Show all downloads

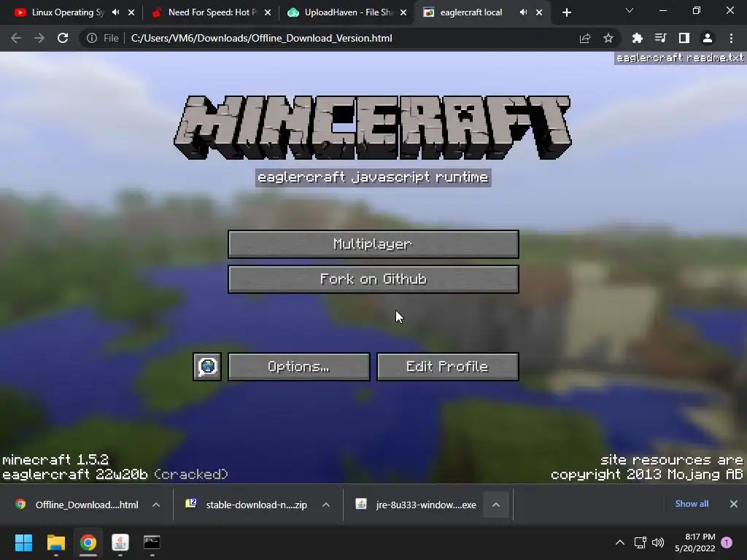[692, 504]
